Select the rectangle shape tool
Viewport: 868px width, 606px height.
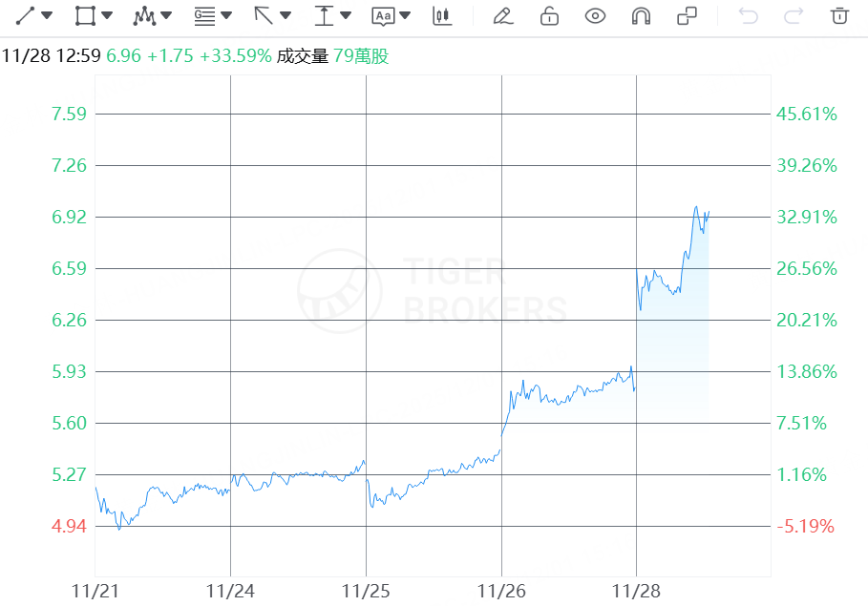pyautogui.click(x=84, y=15)
